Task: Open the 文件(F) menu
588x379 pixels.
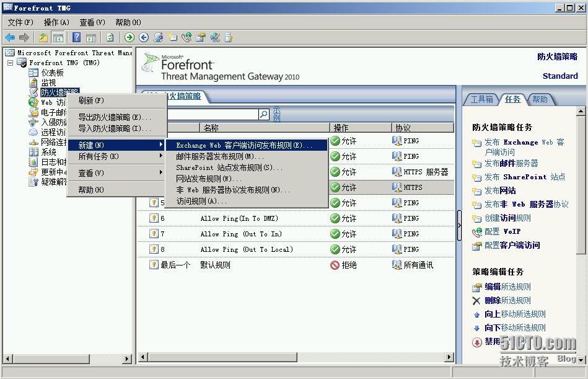Action: tap(20, 22)
